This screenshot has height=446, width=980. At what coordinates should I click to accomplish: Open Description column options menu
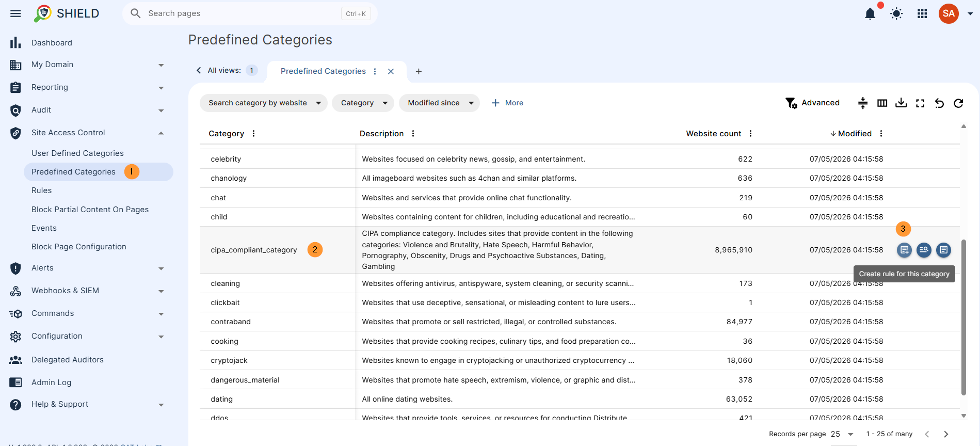(413, 134)
